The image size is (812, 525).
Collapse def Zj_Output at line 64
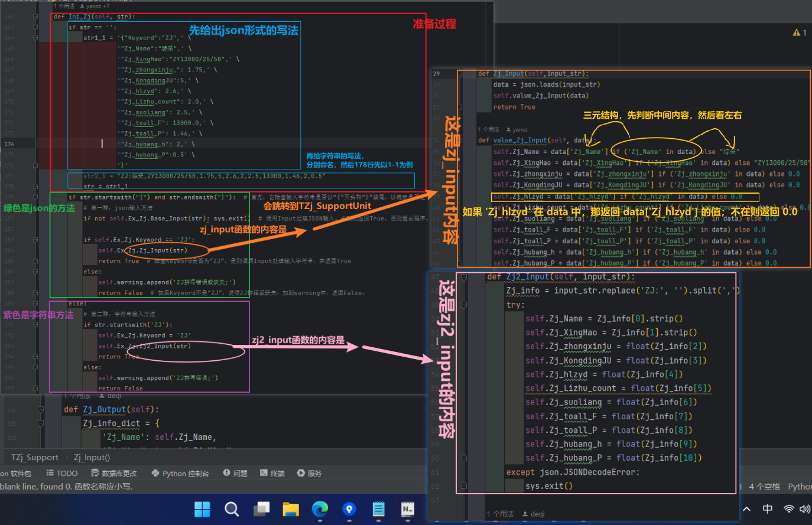41,409
